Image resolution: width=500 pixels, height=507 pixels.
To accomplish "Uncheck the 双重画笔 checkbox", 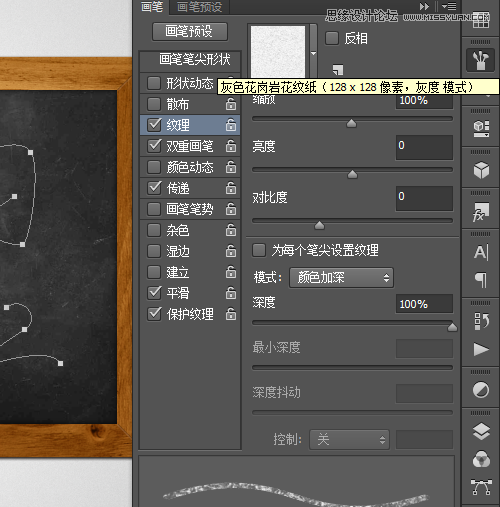I will coord(154,146).
